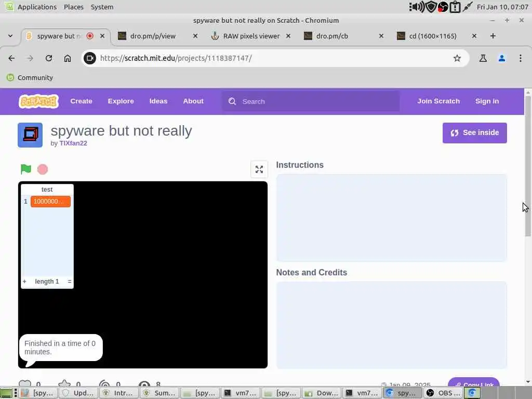This screenshot has height=399, width=532.
Task: Click the project thumbnail icon beside title
Action: pyautogui.click(x=30, y=135)
